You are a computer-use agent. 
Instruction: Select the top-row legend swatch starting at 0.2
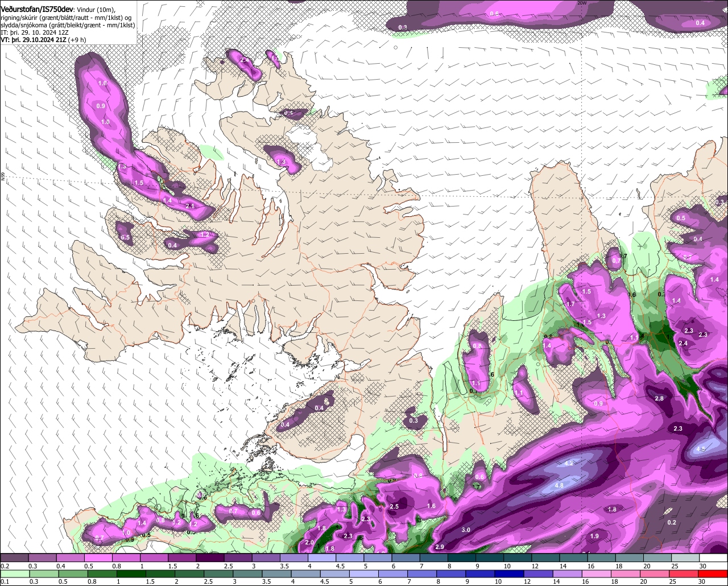pyautogui.click(x=14, y=558)
